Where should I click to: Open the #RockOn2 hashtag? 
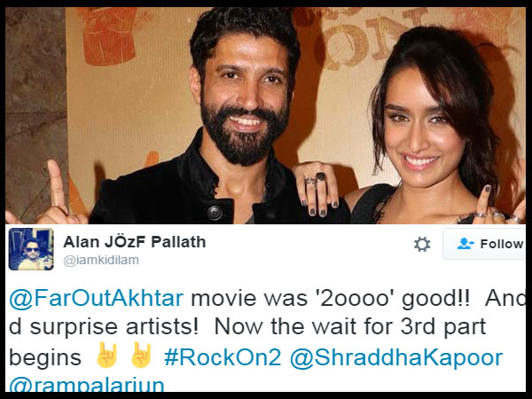[223, 357]
